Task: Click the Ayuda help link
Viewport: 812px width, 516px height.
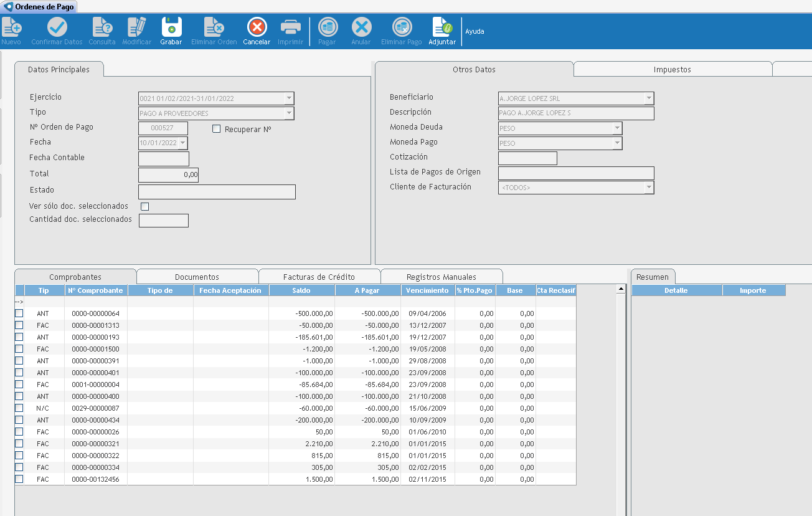Action: 474,31
